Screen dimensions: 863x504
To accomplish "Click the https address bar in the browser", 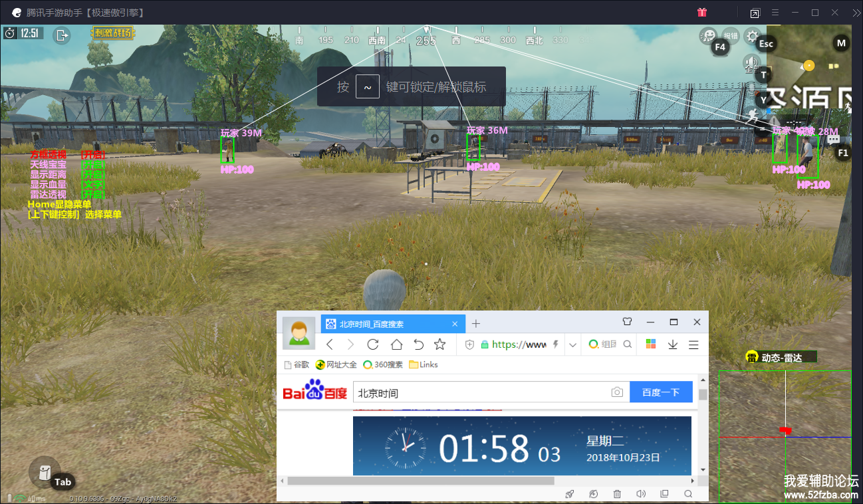I will [x=519, y=344].
